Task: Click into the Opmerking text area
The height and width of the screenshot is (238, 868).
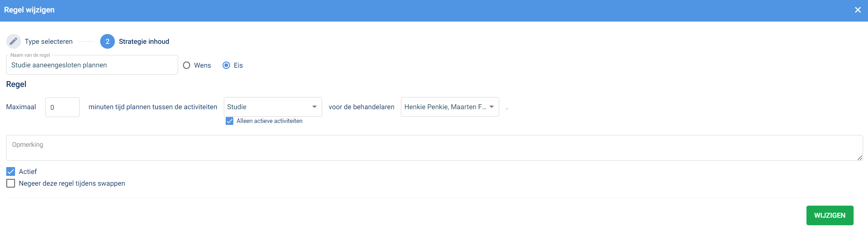Action: (x=434, y=148)
